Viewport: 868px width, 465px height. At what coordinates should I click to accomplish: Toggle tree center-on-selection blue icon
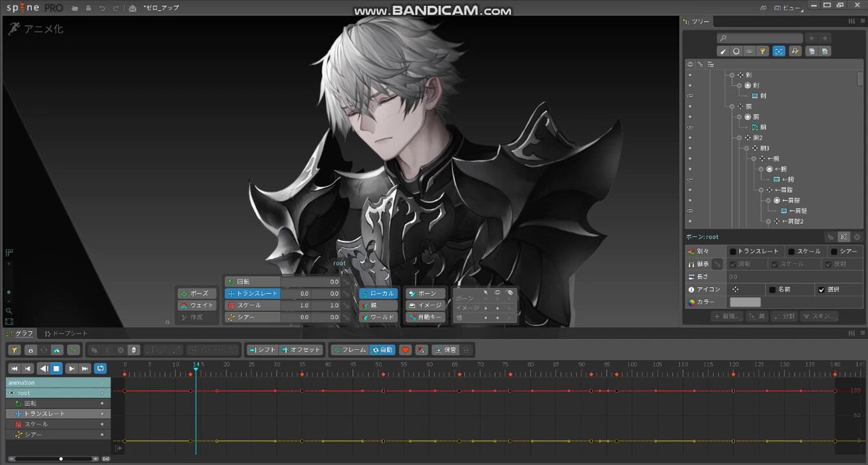coord(778,51)
